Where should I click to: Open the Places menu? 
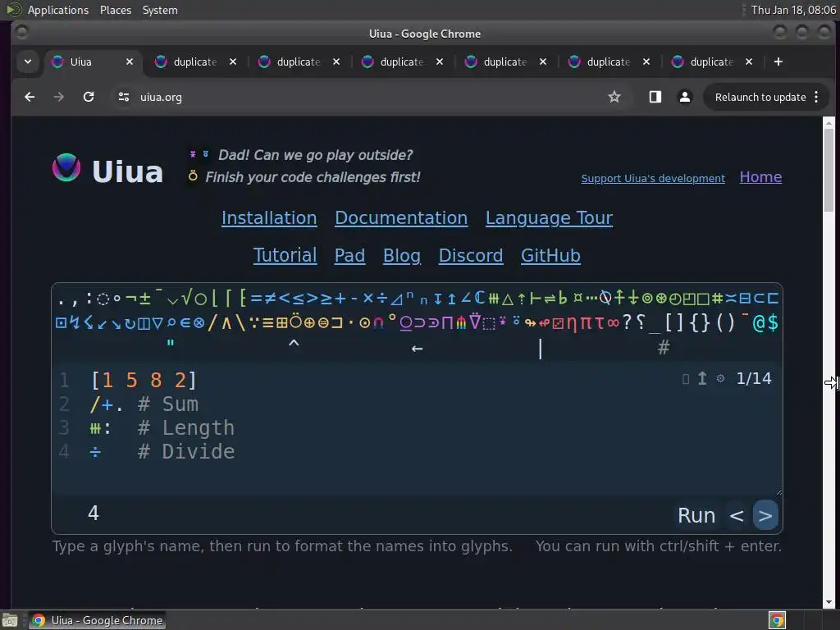pos(115,10)
